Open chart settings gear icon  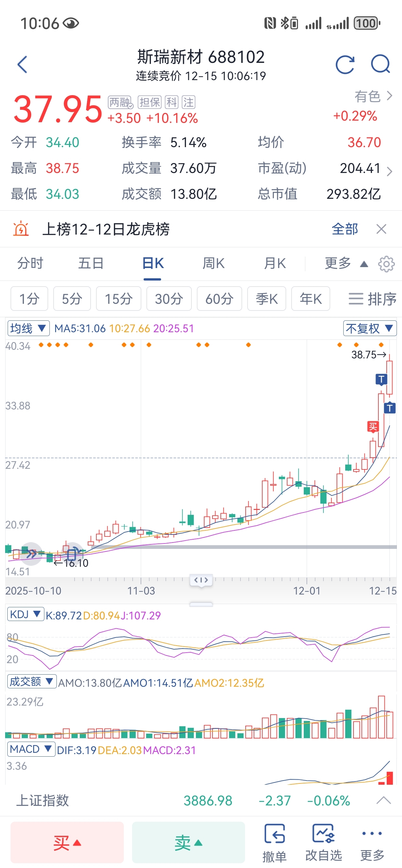(x=386, y=264)
